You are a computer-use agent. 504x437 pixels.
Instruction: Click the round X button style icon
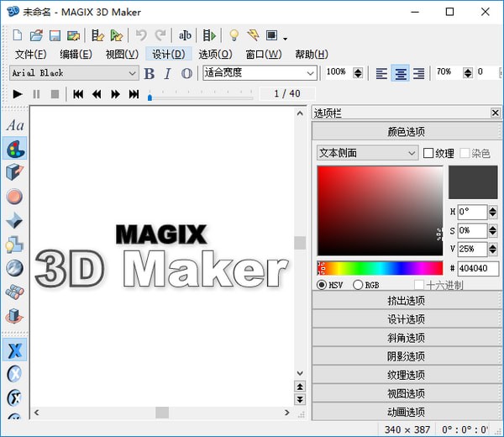pyautogui.click(x=15, y=374)
